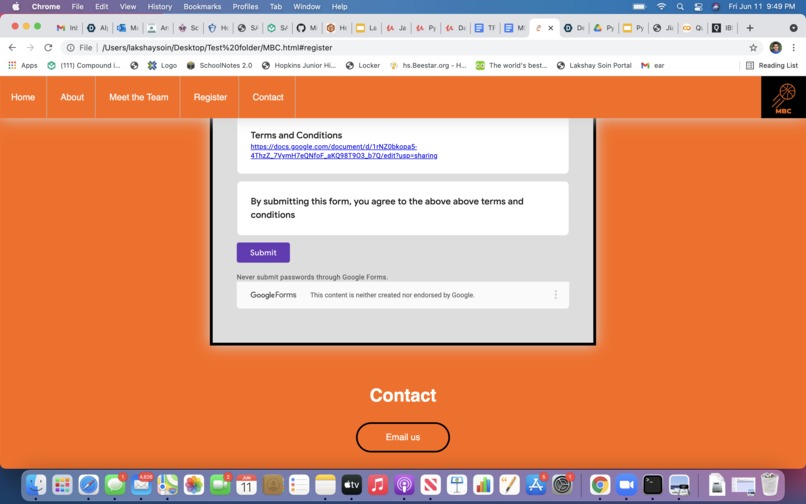
Task: Navigate to Home in site navbar
Action: (23, 97)
